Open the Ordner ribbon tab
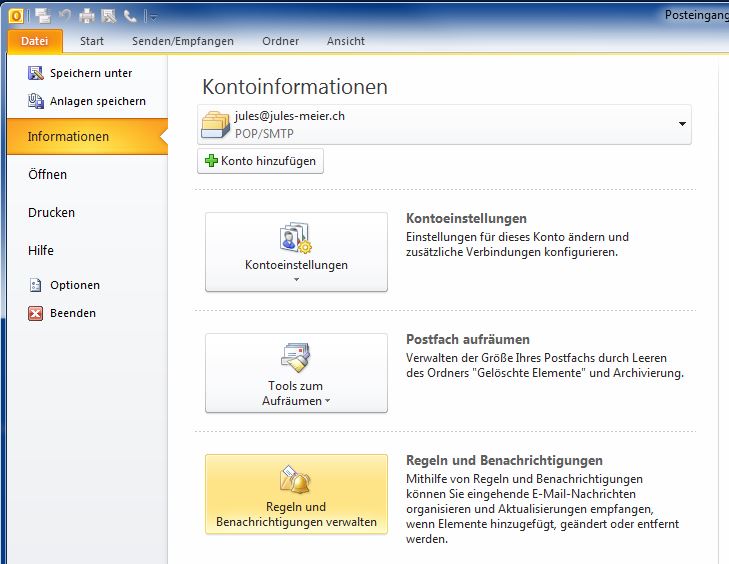 tap(280, 41)
